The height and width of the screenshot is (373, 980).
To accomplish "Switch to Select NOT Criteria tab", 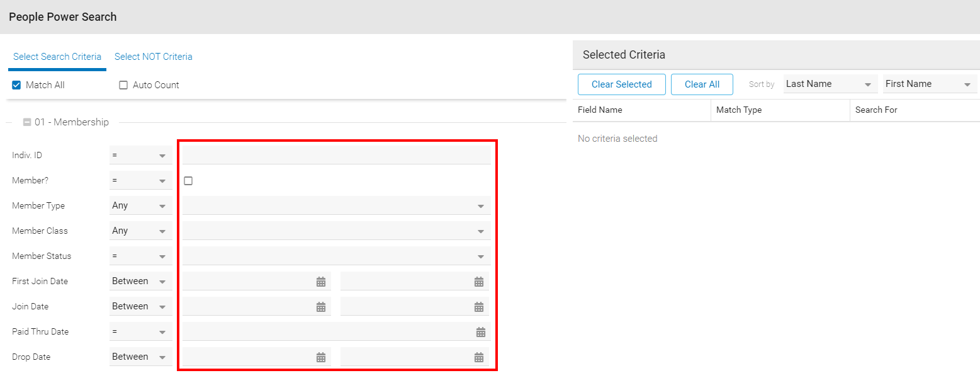I will click(154, 57).
